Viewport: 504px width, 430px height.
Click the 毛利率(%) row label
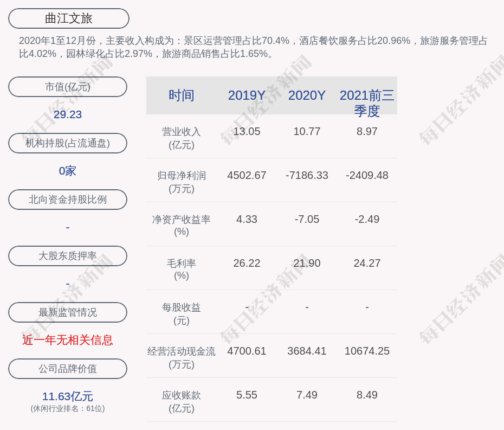pyautogui.click(x=182, y=269)
